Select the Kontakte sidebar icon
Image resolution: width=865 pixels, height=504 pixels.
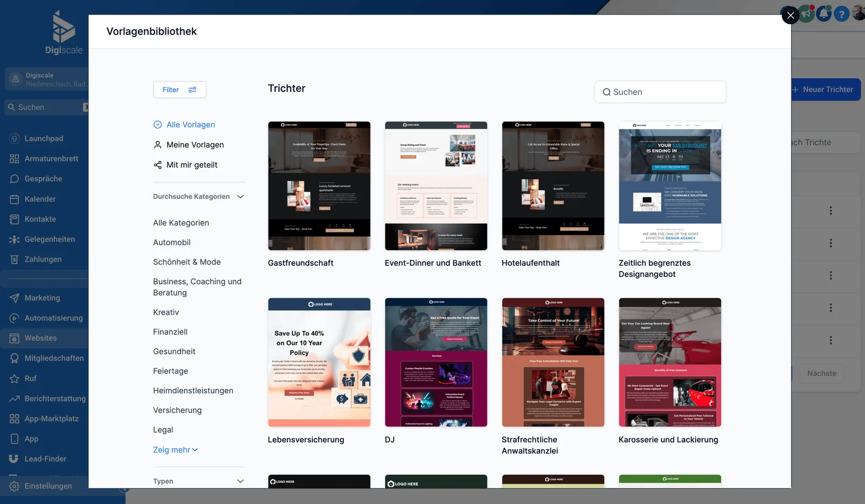click(x=15, y=219)
